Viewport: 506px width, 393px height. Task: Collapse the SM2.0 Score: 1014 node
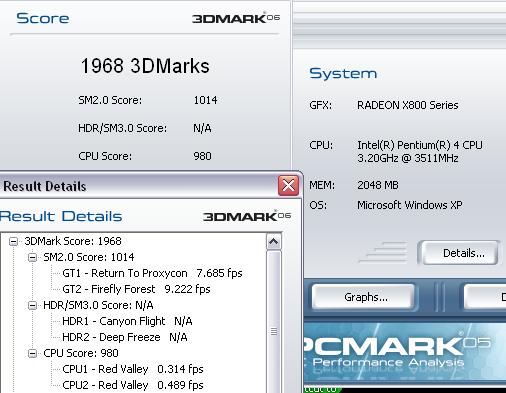(32, 257)
